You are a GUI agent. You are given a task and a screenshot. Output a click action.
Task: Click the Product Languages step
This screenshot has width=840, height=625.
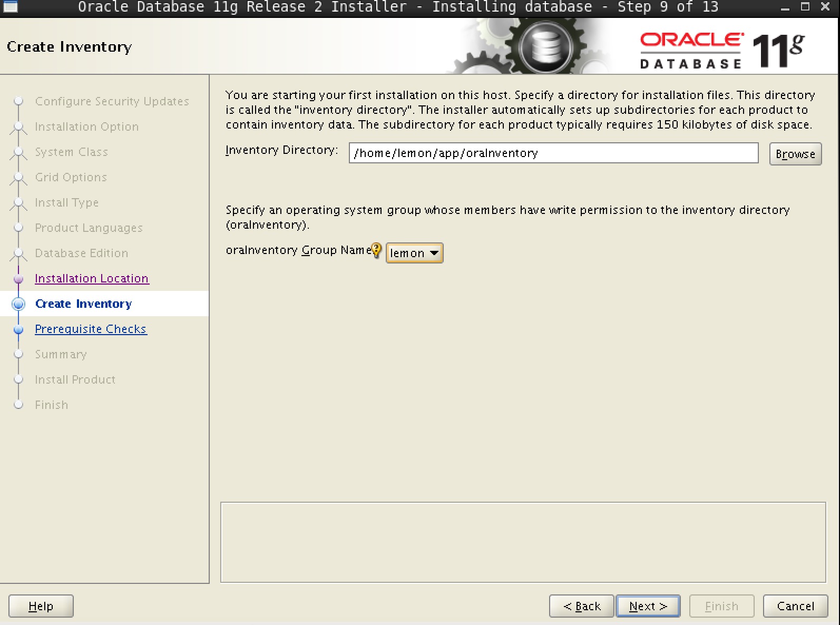point(89,228)
